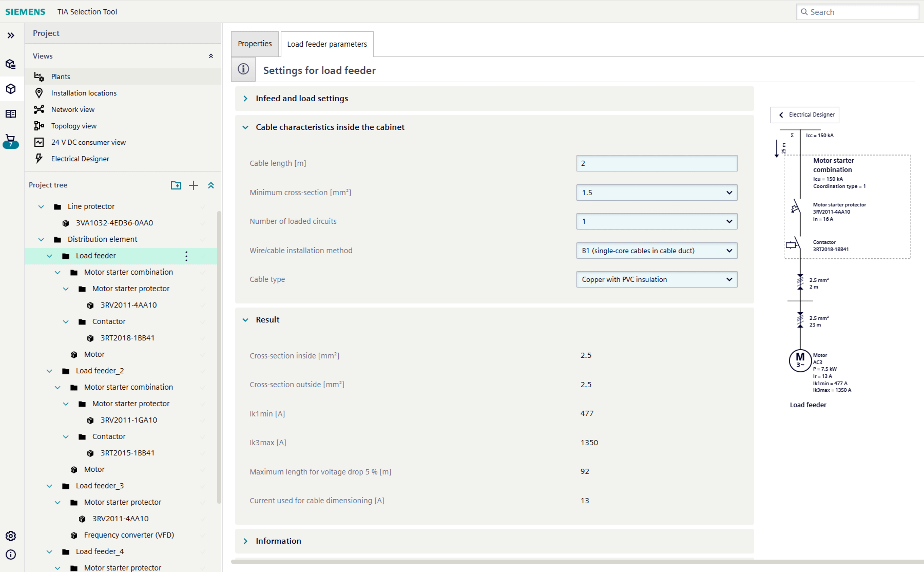Click the 3VA1032-4ED36-0AA0 device cube icon

point(66,223)
